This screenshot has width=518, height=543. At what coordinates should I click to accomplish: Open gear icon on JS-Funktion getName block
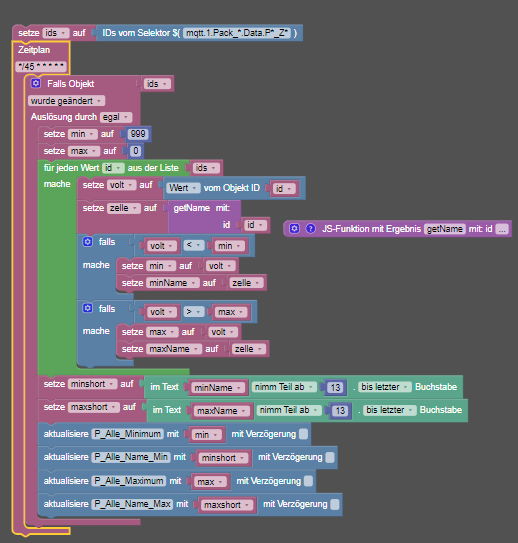pos(294,229)
